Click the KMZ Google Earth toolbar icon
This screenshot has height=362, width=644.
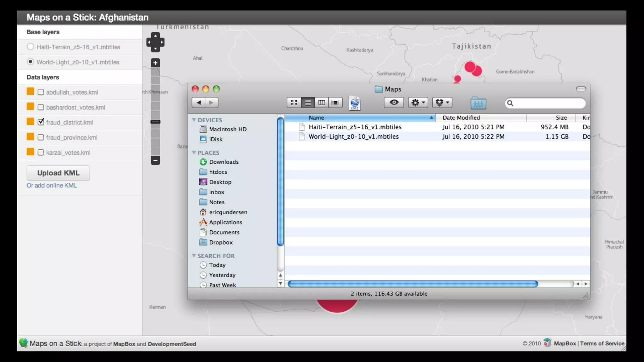(x=355, y=103)
